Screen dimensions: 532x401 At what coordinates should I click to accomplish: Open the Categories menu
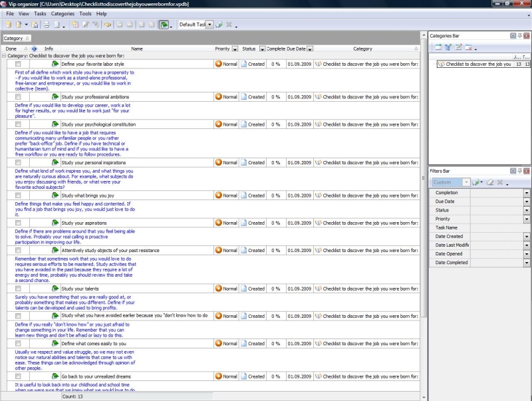click(63, 13)
